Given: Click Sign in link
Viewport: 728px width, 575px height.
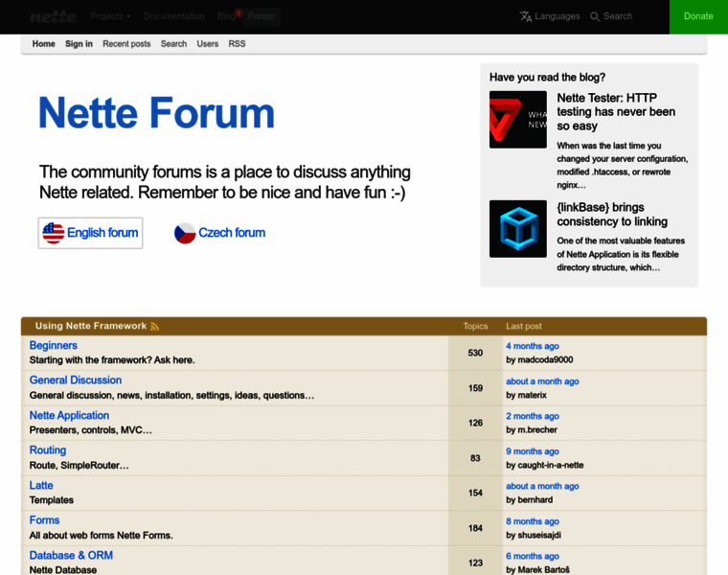Looking at the screenshot, I should coord(79,44).
